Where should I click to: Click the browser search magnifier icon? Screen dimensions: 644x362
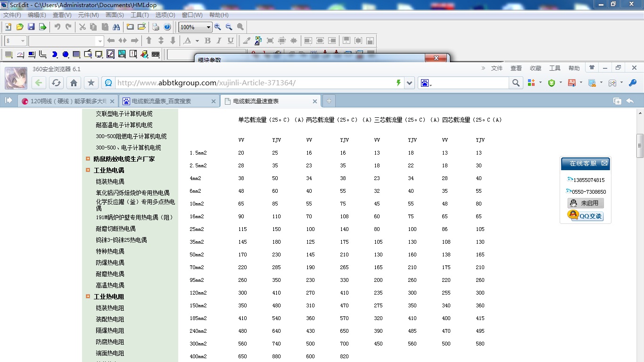(x=516, y=83)
